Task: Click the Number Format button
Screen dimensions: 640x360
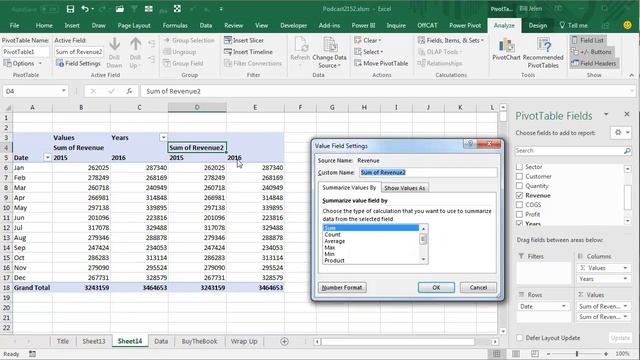Action: 342,287
